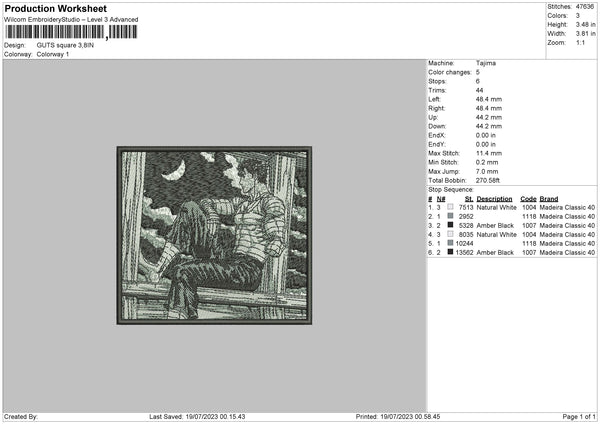Click stitch count 5328 in row 3
This screenshot has width=600, height=424.
point(466,225)
